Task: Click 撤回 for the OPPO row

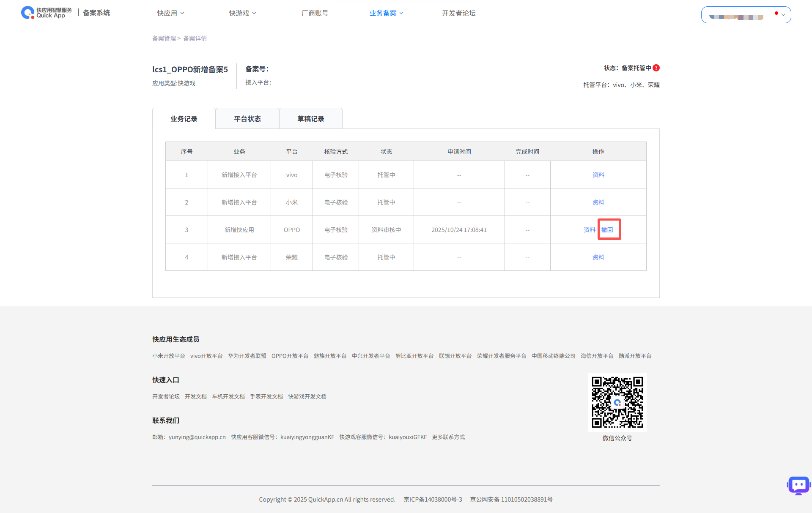Action: [x=607, y=230]
